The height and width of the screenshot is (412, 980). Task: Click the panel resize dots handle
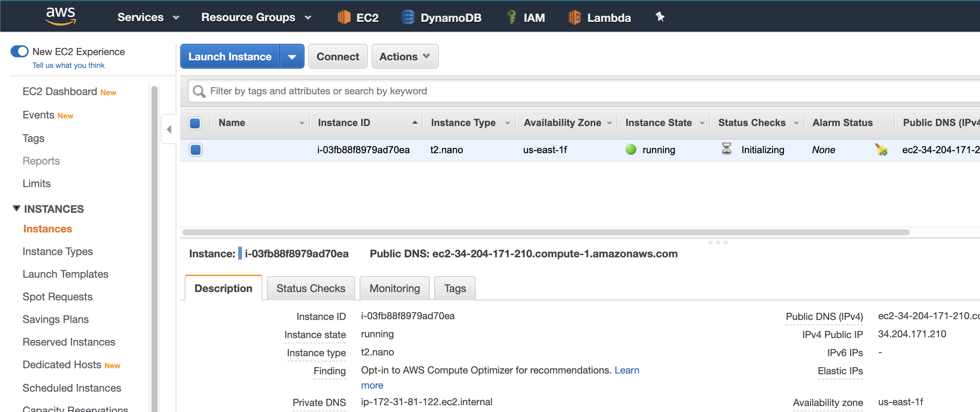tap(718, 242)
